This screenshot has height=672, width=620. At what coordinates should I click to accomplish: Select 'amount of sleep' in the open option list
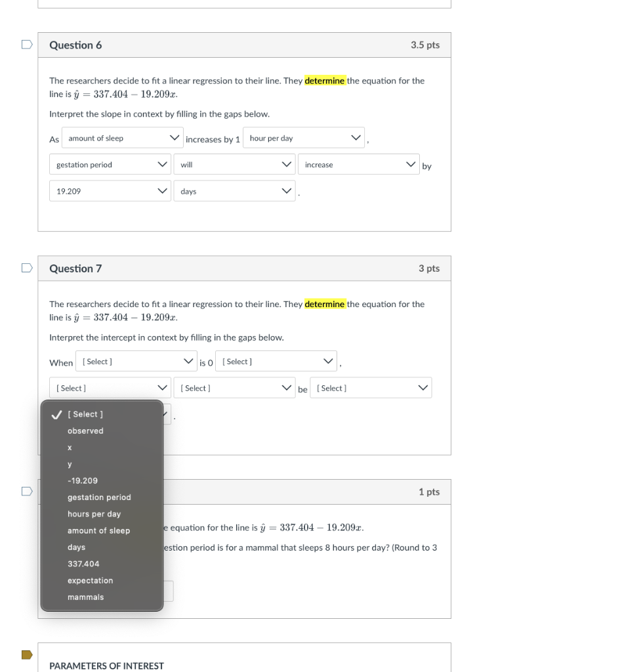[x=102, y=530]
